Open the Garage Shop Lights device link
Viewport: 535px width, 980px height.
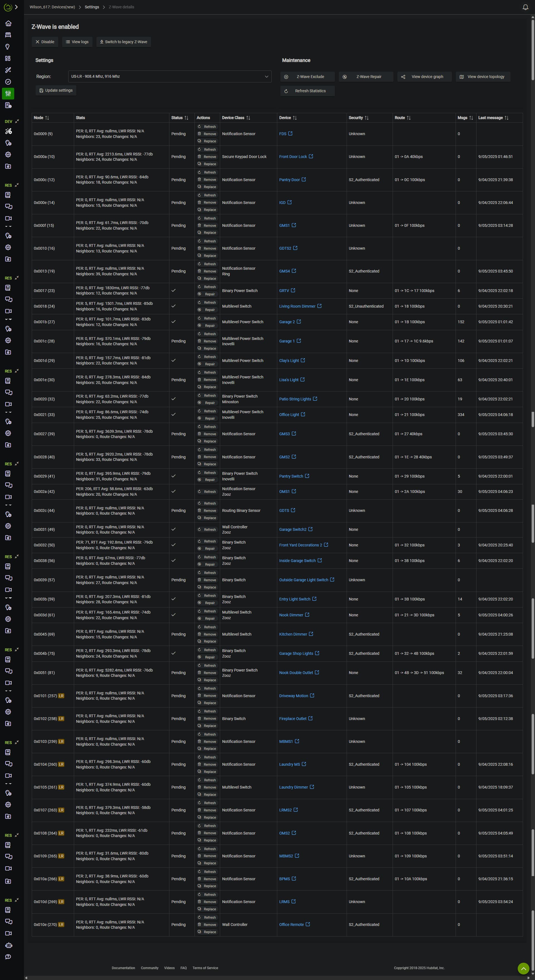[x=296, y=653]
